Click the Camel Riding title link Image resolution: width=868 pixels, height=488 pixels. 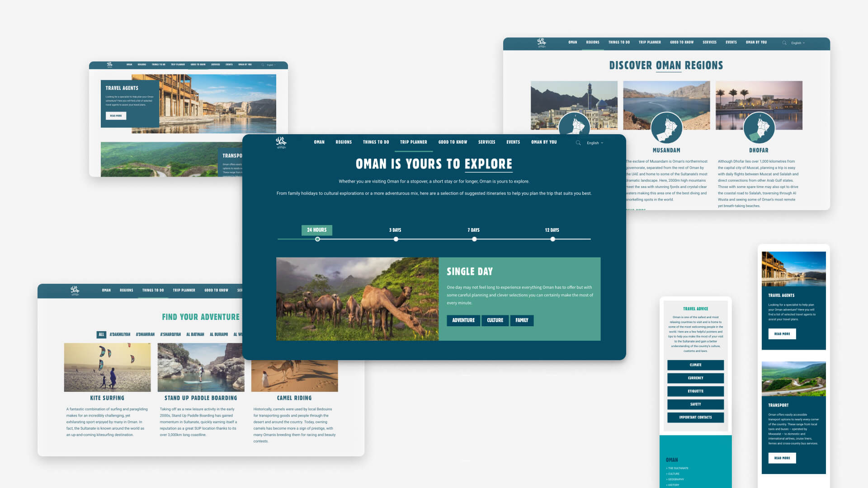294,398
